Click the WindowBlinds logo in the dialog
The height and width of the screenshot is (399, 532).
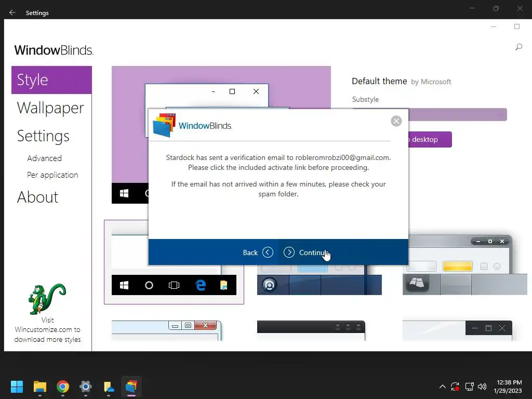tap(193, 126)
